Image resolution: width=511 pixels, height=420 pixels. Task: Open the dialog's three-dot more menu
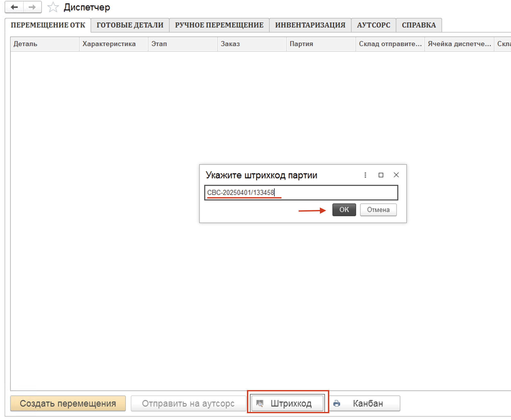coord(365,175)
